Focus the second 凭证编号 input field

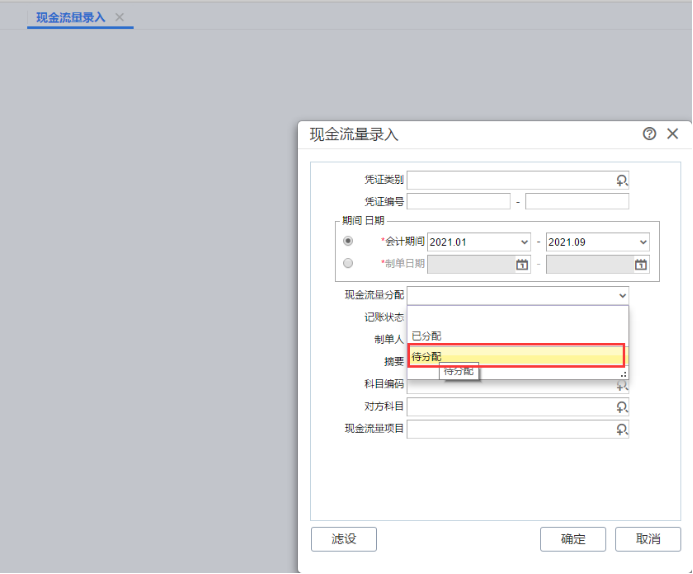[x=577, y=201]
